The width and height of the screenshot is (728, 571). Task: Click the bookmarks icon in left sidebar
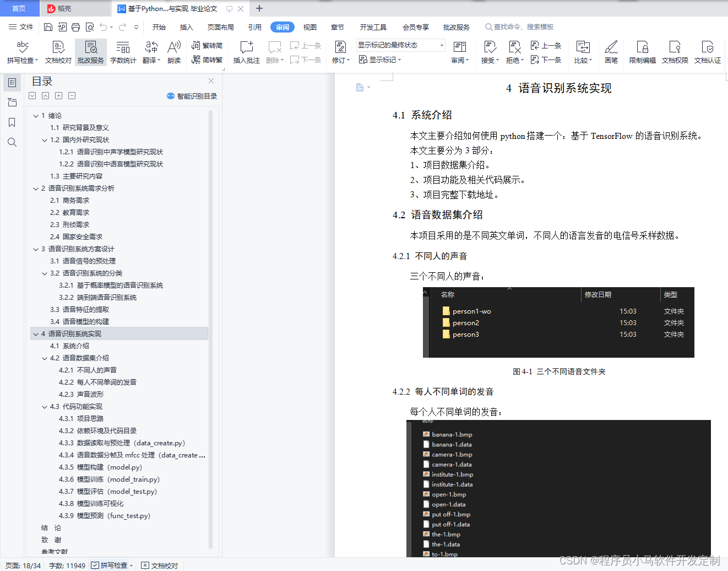tap(12, 122)
